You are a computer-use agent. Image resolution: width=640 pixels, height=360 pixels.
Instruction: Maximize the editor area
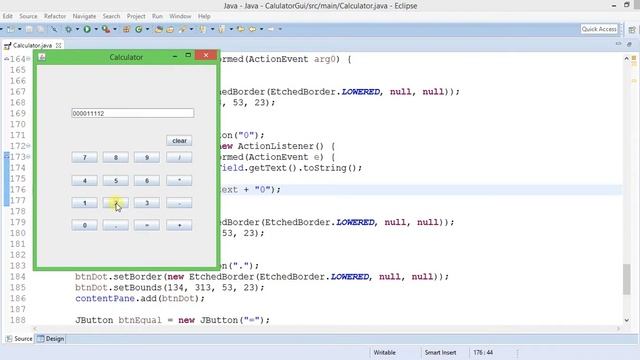[629, 43]
